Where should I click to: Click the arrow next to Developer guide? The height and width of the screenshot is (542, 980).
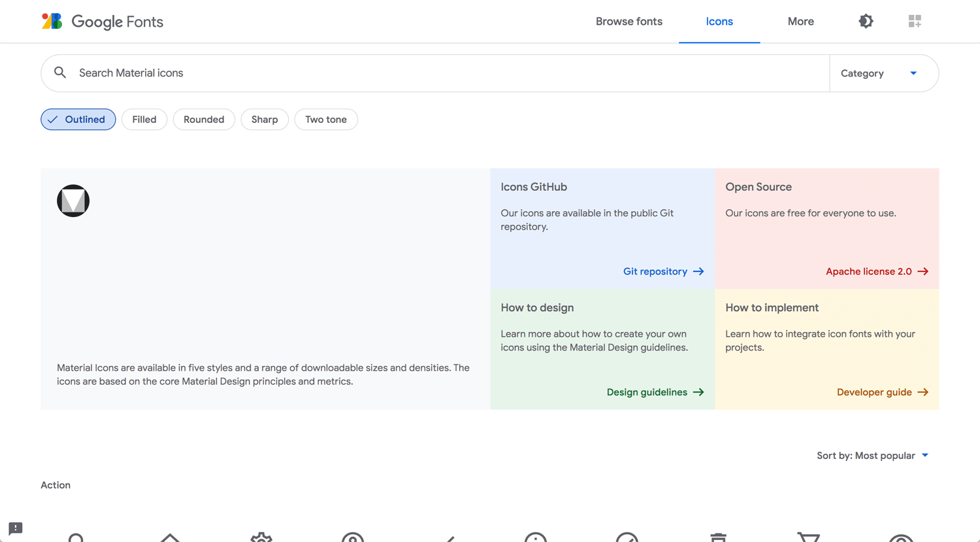point(923,392)
